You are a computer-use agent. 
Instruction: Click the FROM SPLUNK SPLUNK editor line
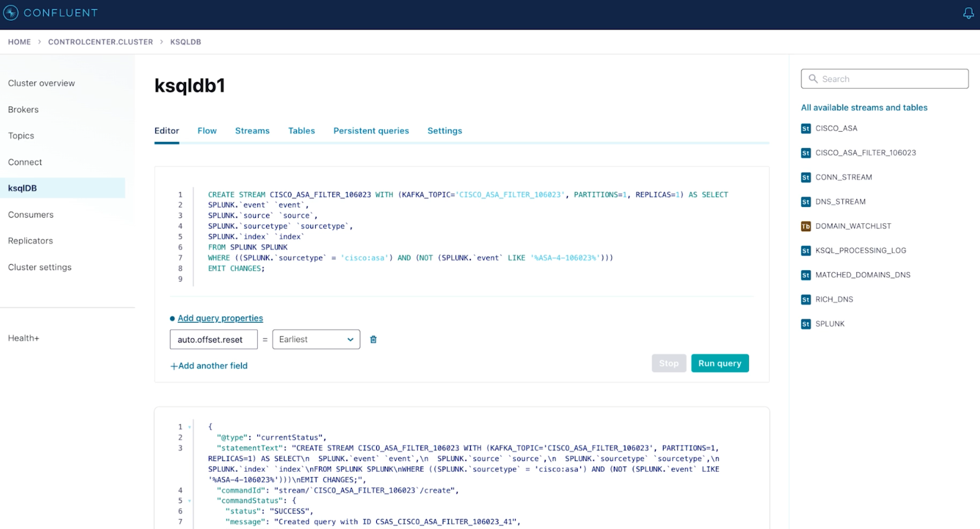[x=248, y=247]
